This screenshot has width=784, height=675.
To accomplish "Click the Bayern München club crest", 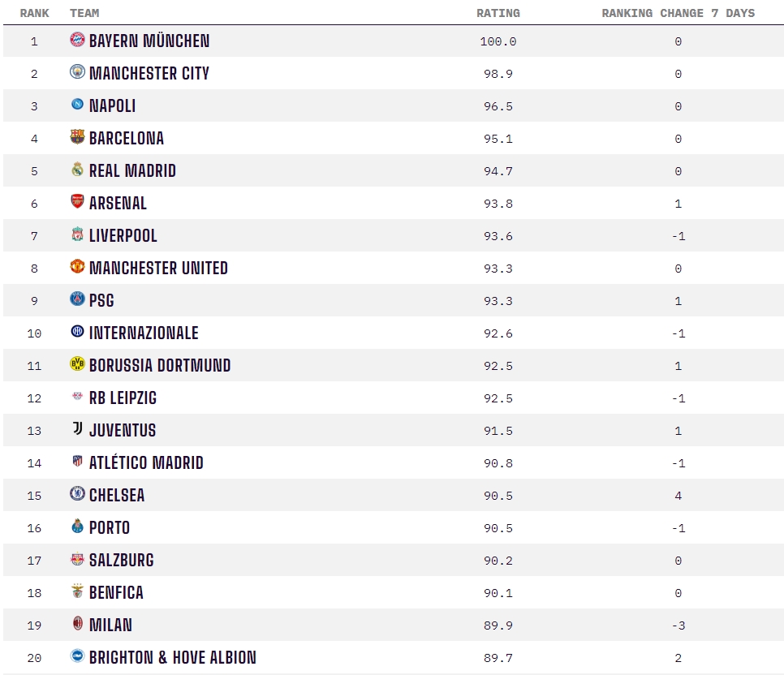I will (77, 40).
